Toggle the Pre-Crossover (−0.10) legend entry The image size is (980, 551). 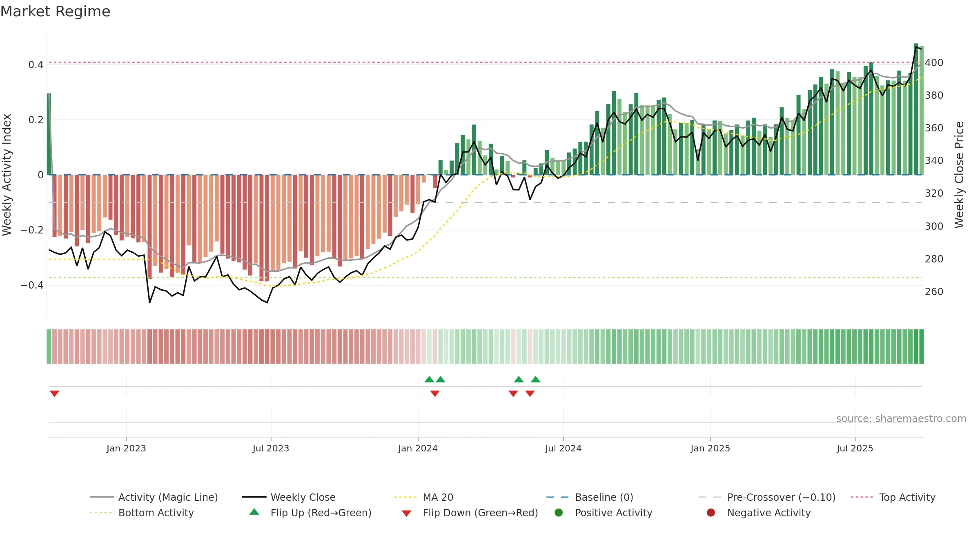767,497
